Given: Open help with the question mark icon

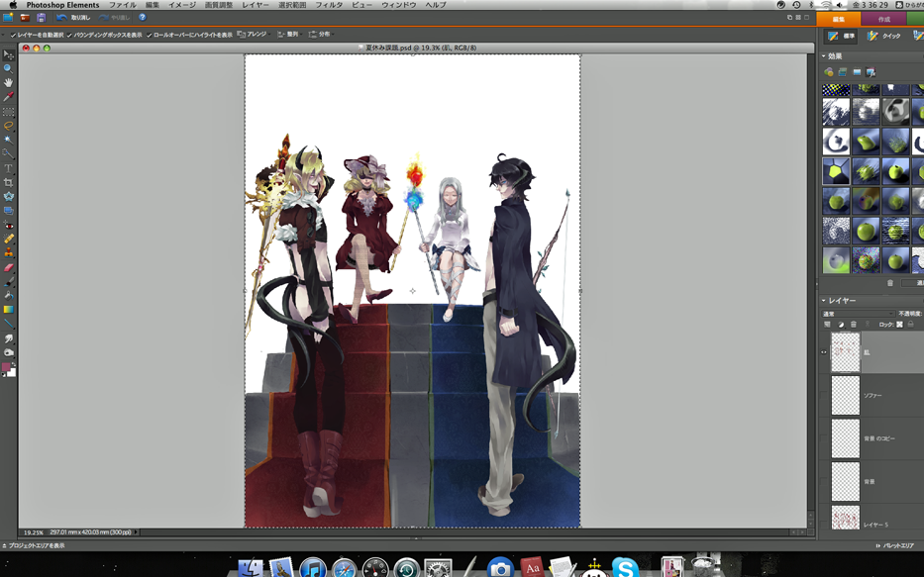Looking at the screenshot, I should (x=142, y=18).
